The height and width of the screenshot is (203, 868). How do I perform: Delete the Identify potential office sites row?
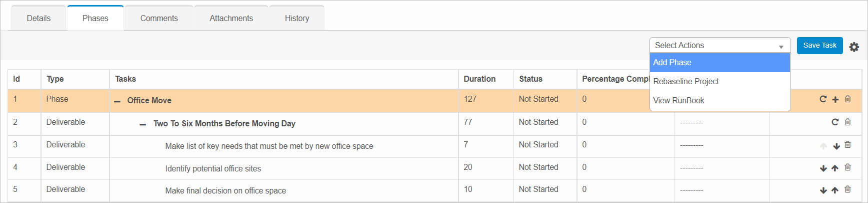pyautogui.click(x=847, y=167)
